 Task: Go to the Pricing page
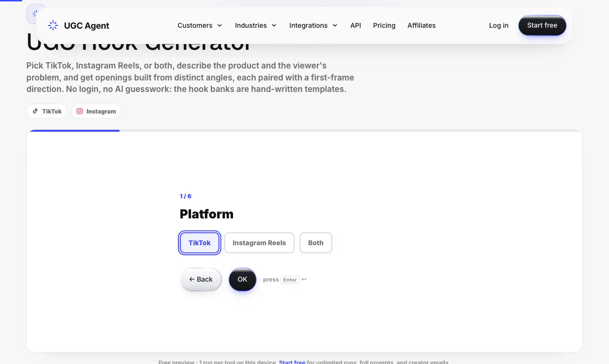coord(384,25)
